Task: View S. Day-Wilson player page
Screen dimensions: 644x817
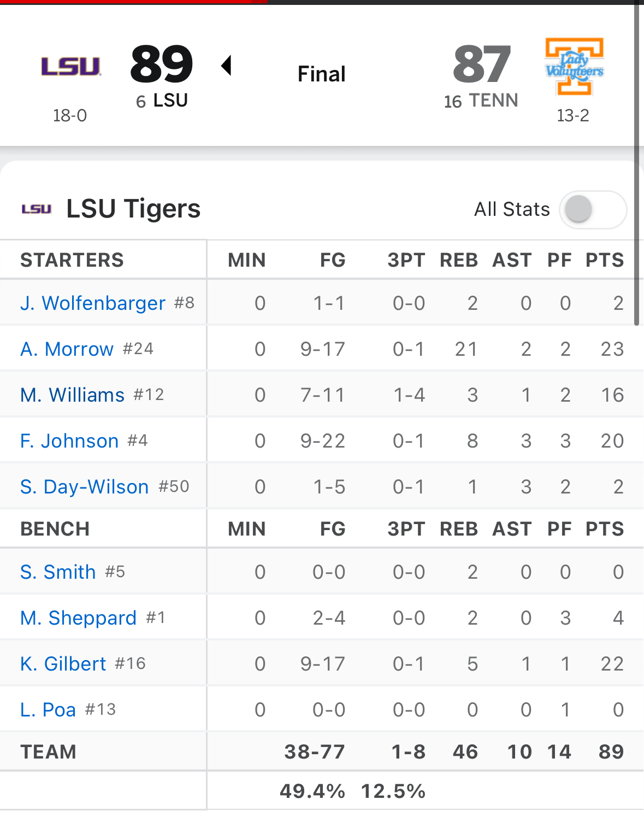Action: pyautogui.click(x=85, y=487)
